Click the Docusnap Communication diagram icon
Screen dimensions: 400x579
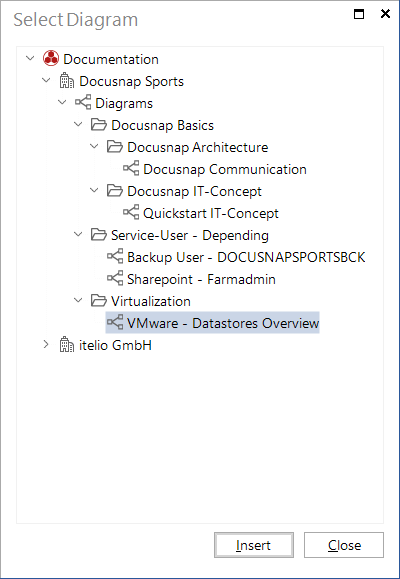pyautogui.click(x=131, y=169)
